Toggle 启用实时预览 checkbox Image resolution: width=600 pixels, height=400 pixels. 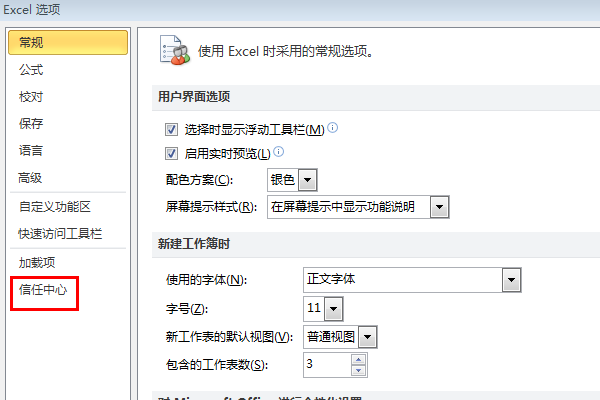click(x=171, y=154)
